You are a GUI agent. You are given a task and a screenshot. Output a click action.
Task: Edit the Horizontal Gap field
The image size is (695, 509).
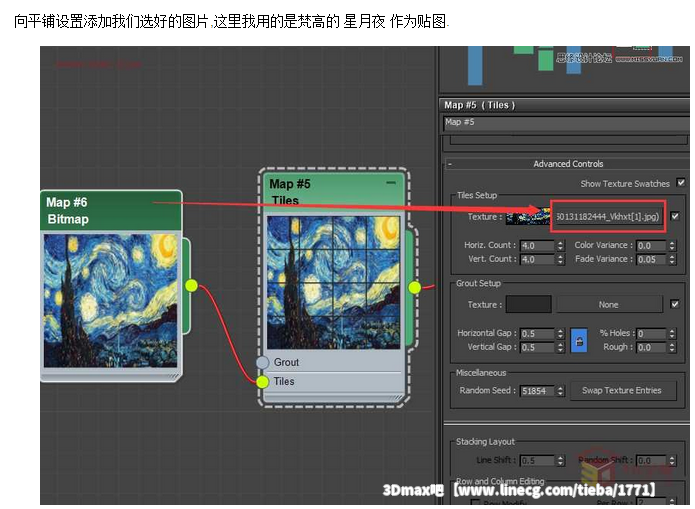point(537,333)
